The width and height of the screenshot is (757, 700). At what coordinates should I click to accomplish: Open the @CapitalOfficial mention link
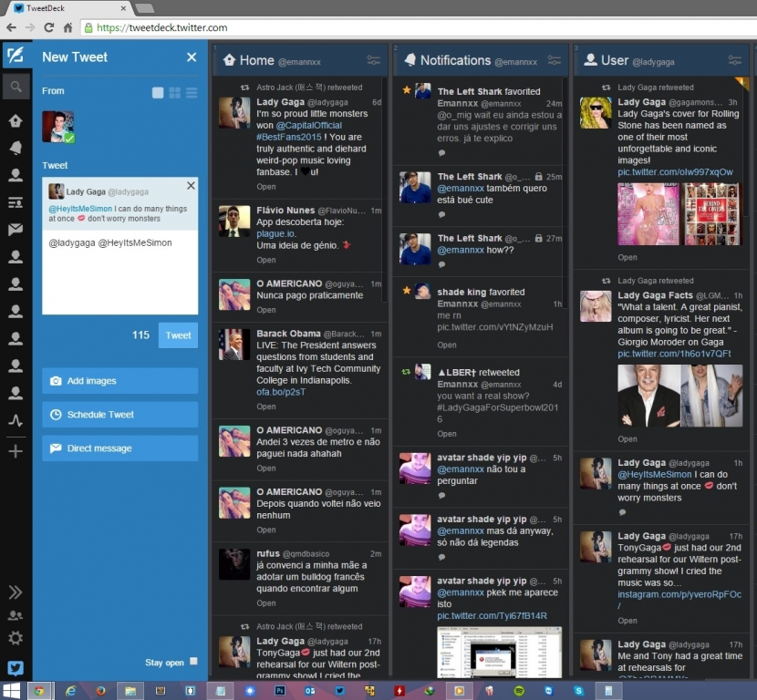tap(309, 126)
